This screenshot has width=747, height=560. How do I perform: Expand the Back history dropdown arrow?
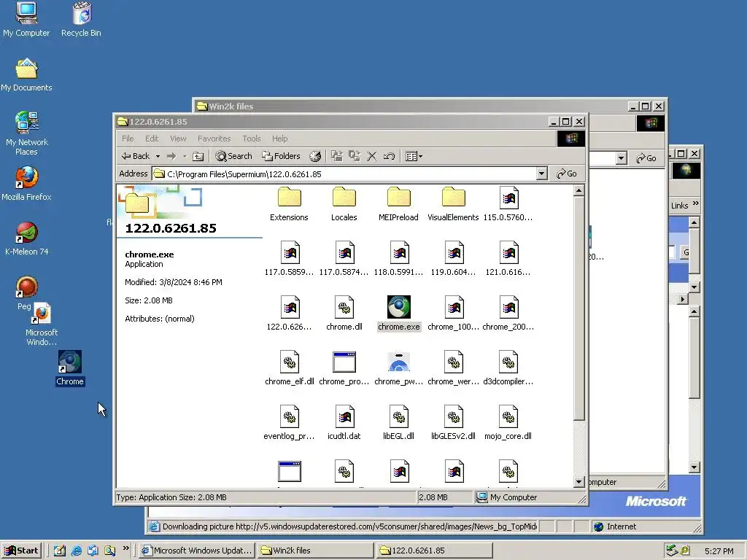pos(158,156)
